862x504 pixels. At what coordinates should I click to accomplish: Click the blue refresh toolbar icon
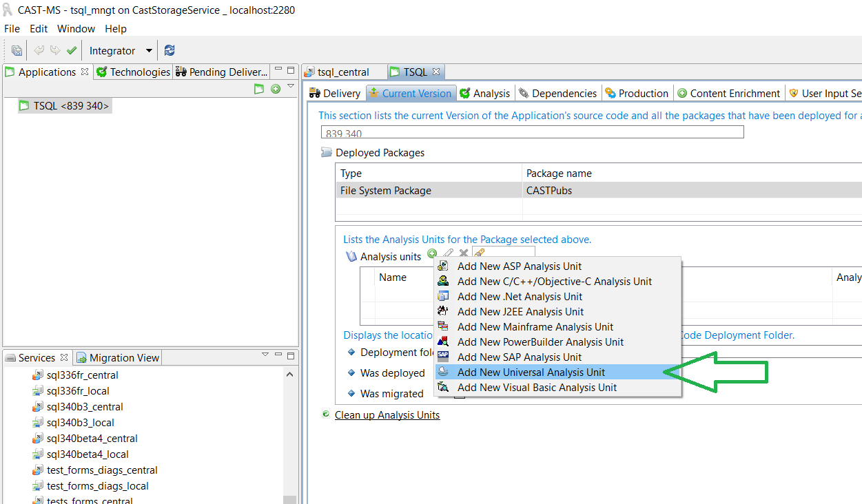pos(170,50)
